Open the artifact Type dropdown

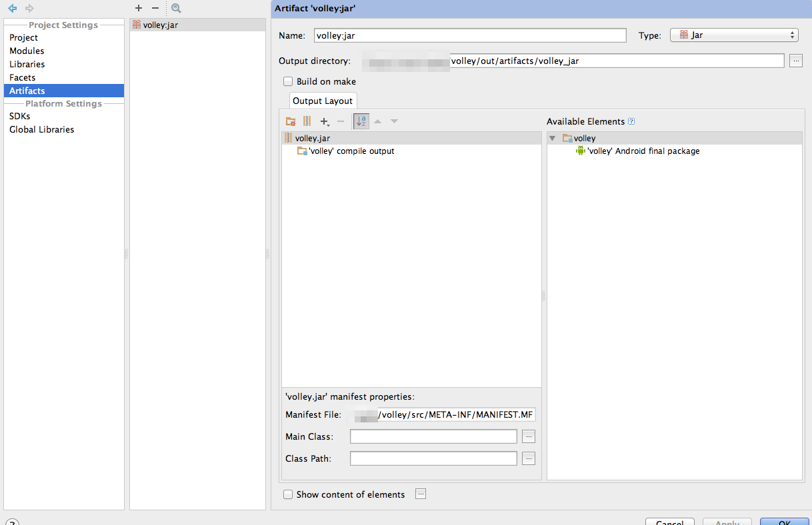click(733, 35)
